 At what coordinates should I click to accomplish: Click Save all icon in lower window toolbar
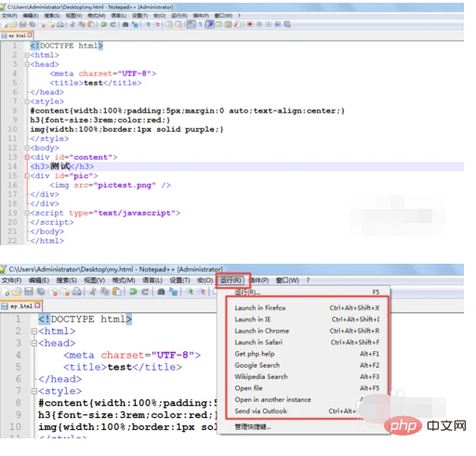tap(41, 292)
